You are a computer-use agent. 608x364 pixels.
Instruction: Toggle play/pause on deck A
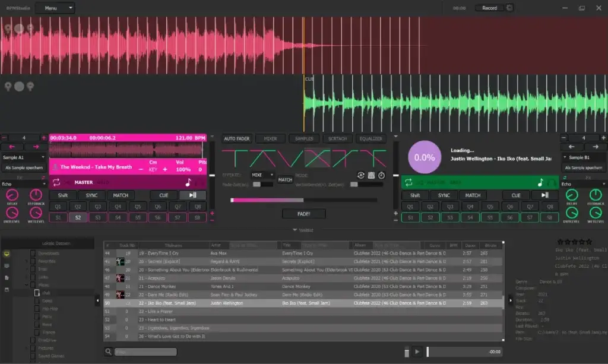point(193,195)
